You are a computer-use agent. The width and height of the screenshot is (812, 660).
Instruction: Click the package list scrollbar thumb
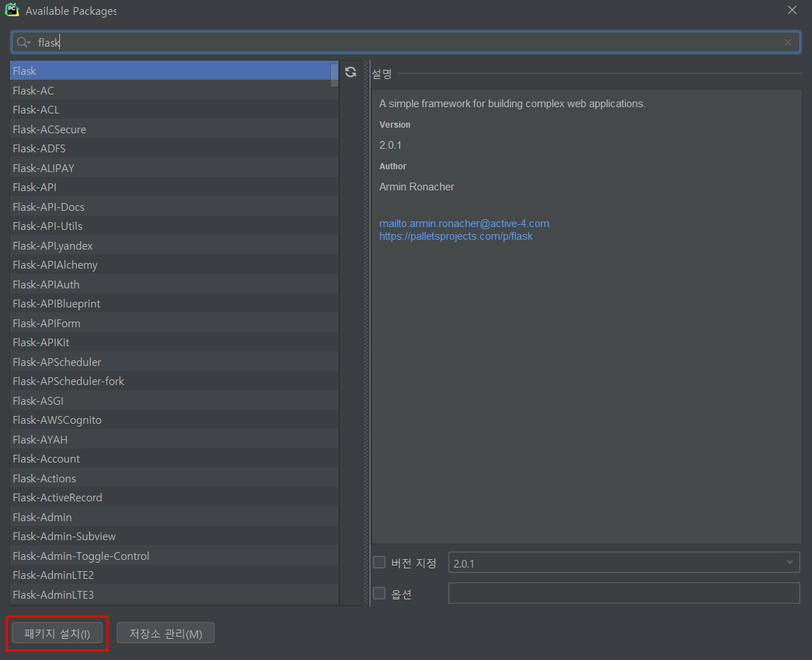(x=334, y=75)
